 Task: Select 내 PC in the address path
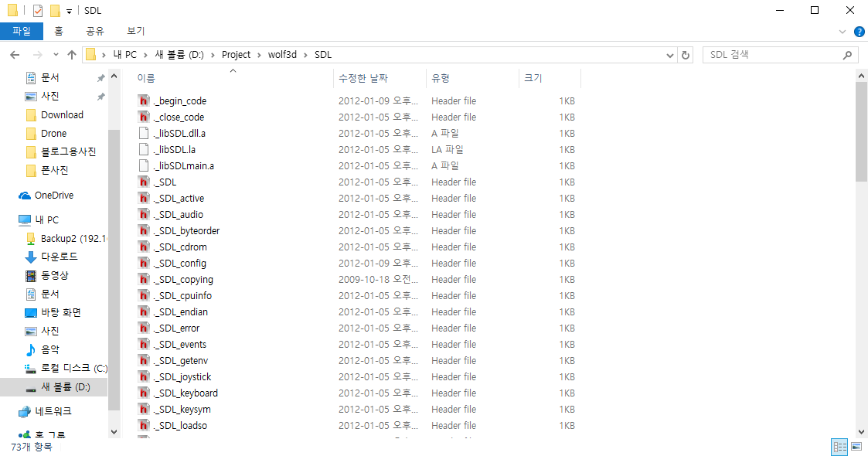[x=125, y=55]
